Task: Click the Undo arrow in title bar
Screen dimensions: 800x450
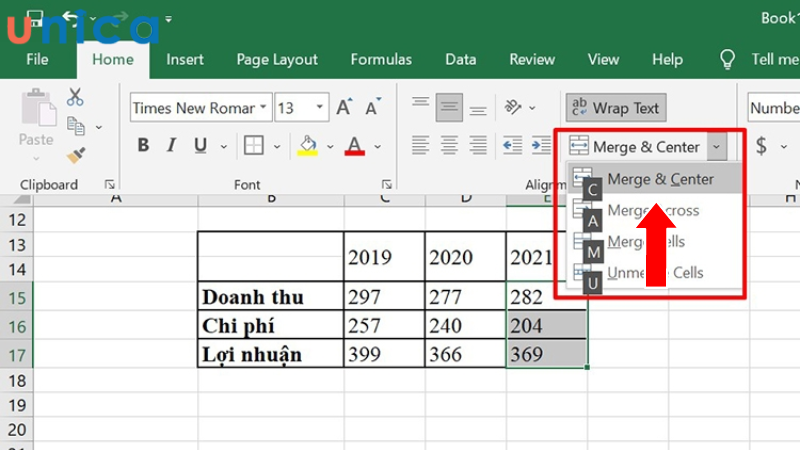Action: (x=70, y=18)
